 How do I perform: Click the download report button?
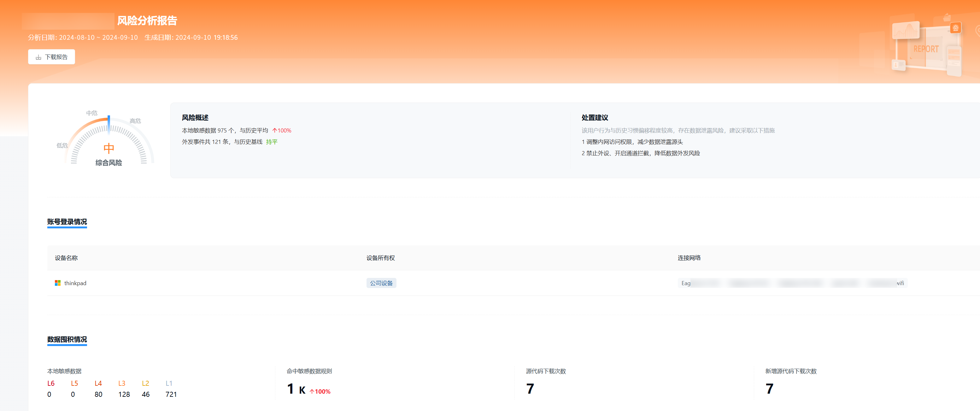point(51,57)
